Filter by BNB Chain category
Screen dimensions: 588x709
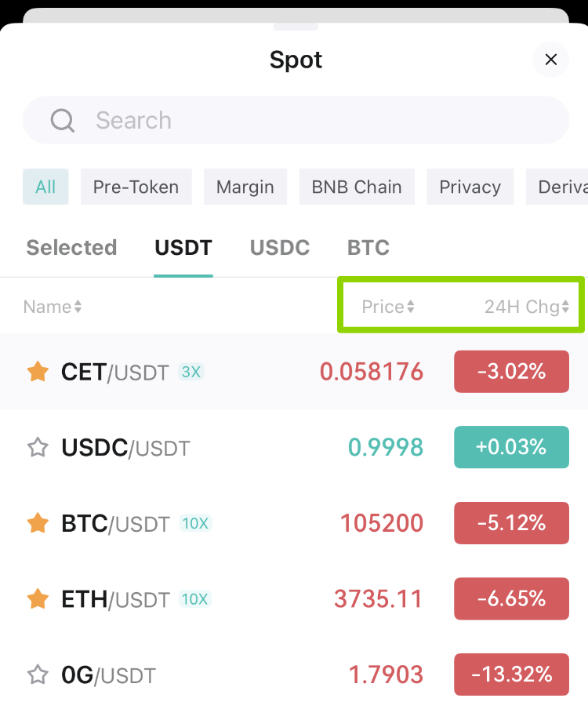pyautogui.click(x=357, y=187)
